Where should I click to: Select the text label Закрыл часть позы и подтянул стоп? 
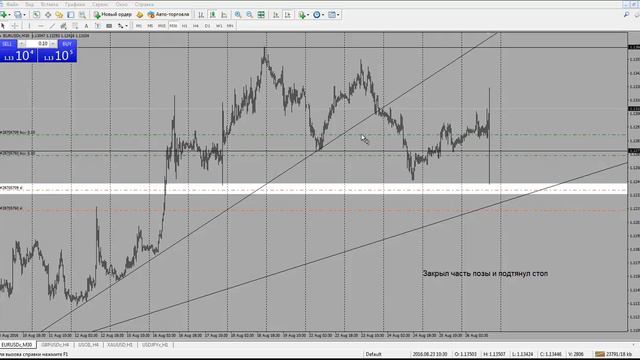tap(485, 273)
